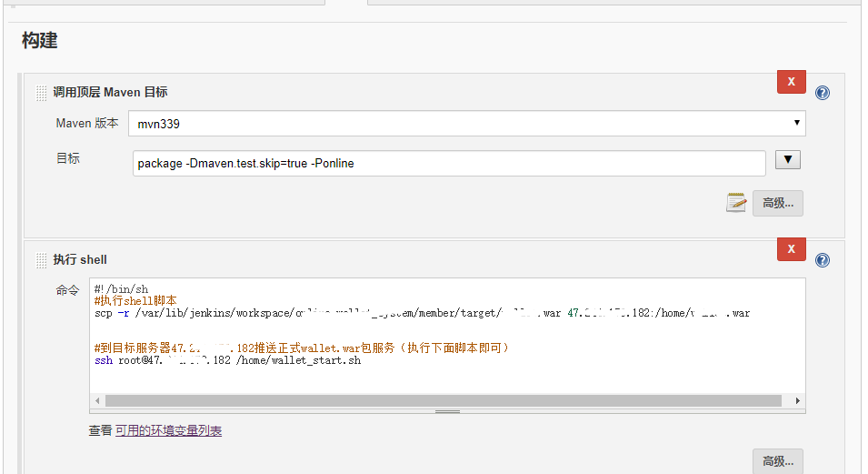Click the ssh root command line
868x474 pixels.
pos(227,360)
